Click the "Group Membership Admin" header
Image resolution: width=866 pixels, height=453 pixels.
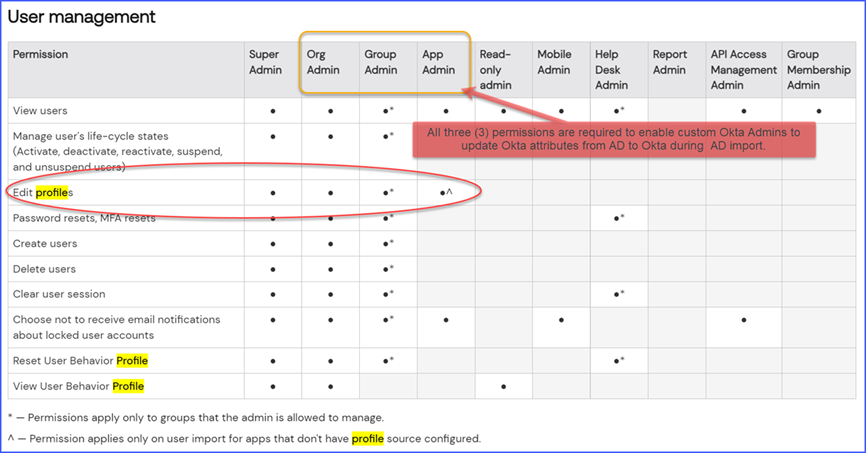click(x=819, y=70)
